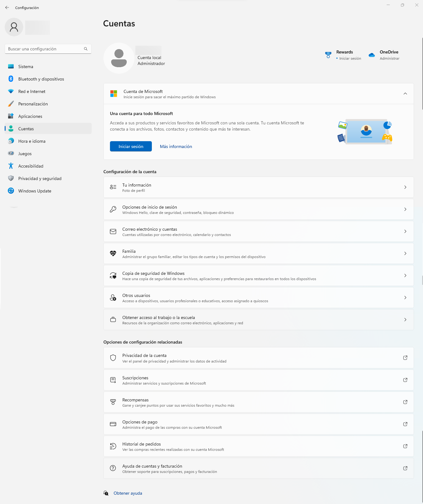Click the search magnifier icon
Image resolution: width=423 pixels, height=504 pixels.
86,49
